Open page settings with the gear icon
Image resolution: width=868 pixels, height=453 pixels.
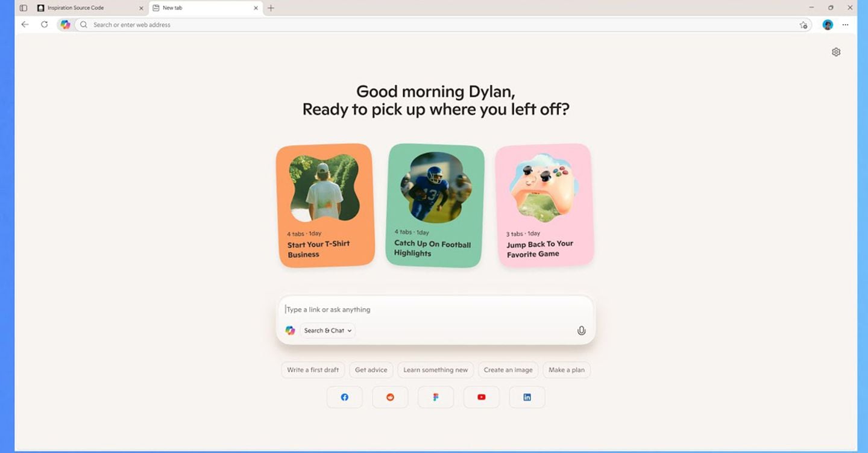836,52
